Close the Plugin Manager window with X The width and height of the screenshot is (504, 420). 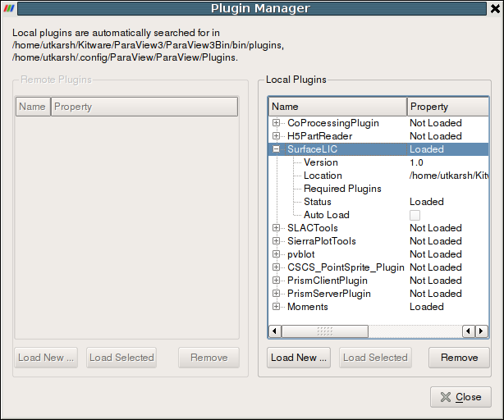point(495,8)
